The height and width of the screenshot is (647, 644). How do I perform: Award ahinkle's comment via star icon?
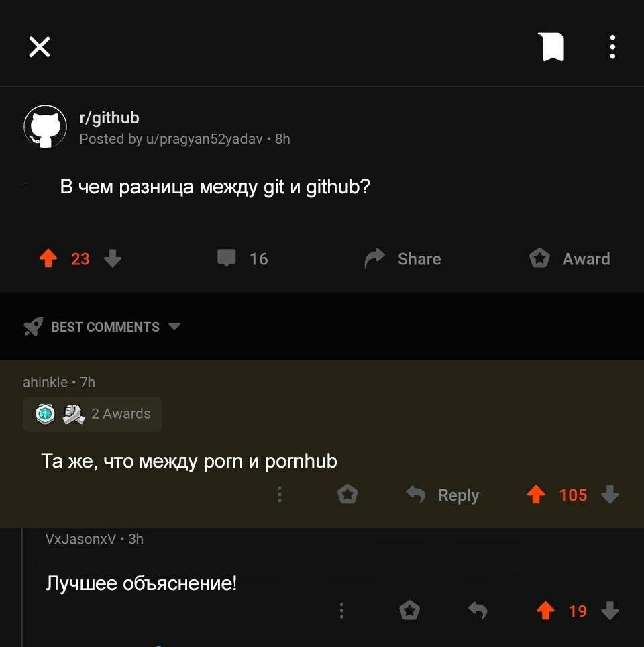click(x=347, y=495)
